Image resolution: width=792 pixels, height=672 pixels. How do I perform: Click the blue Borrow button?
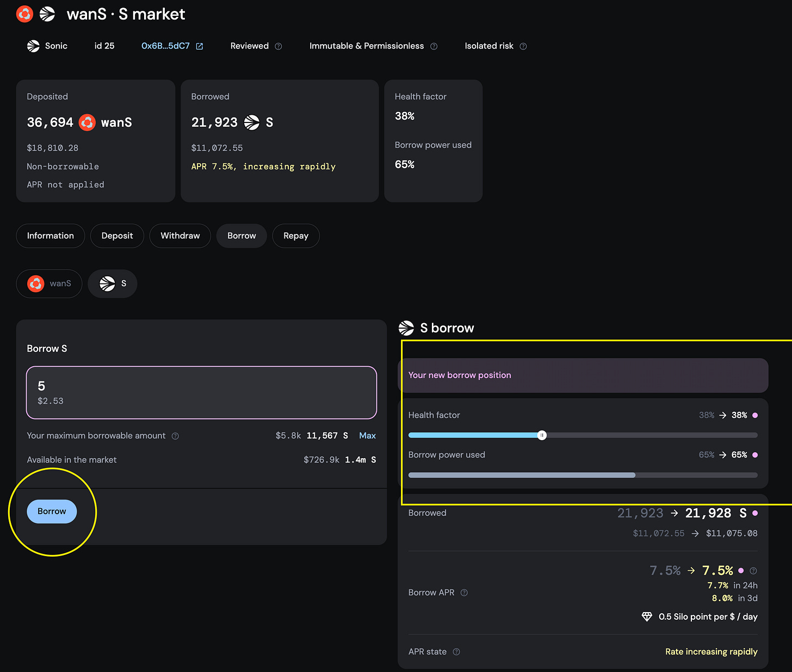[x=52, y=511]
